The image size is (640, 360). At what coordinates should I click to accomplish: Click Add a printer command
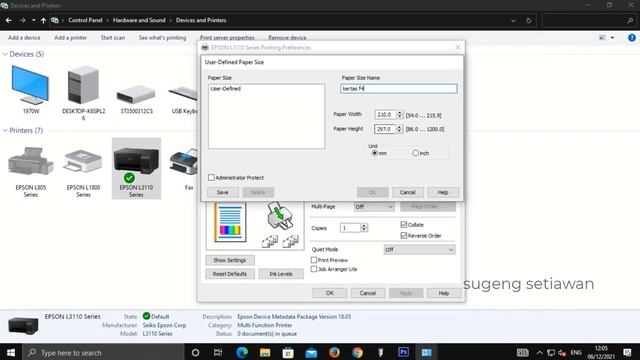coord(71,38)
